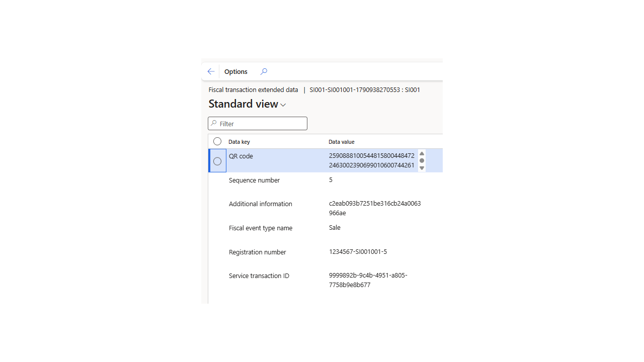Click the QR code numeric value text

pyautogui.click(x=372, y=160)
